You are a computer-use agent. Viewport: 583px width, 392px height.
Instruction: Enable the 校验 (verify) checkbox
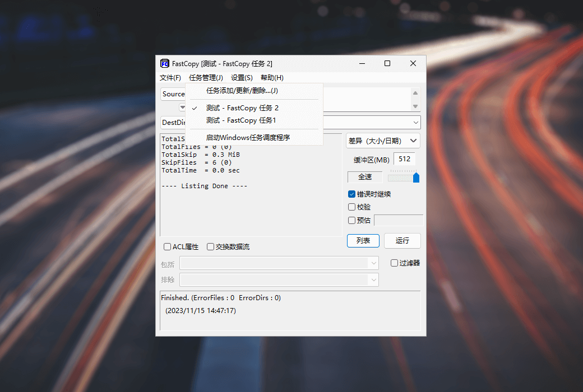[352, 207]
